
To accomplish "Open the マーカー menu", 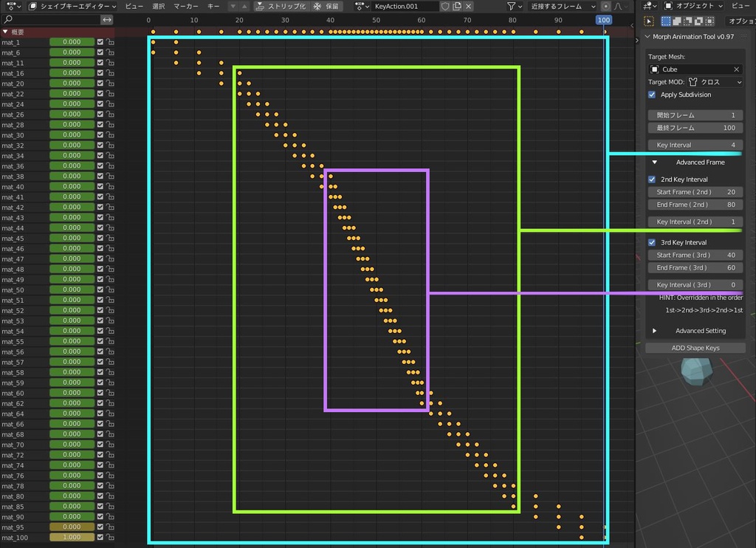I will click(x=185, y=5).
